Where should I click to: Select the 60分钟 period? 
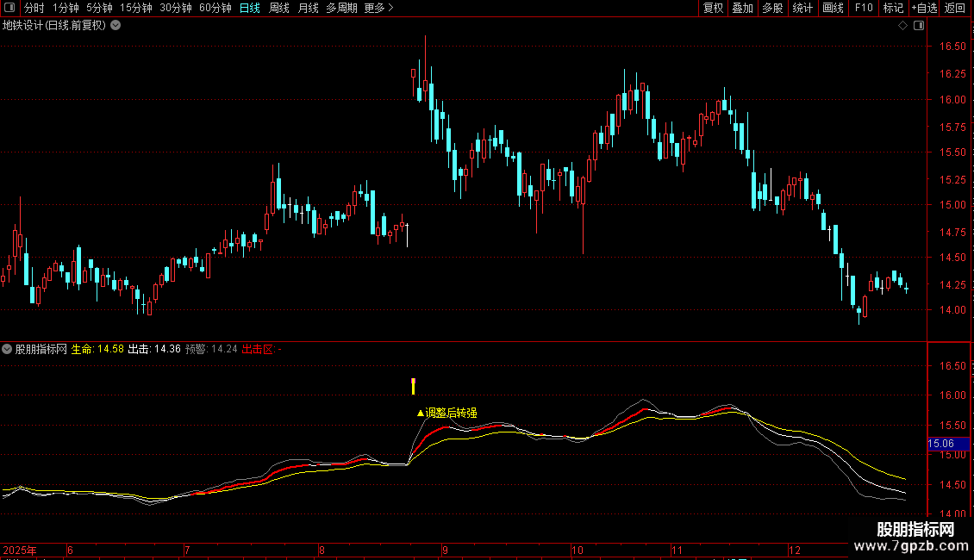(x=215, y=8)
